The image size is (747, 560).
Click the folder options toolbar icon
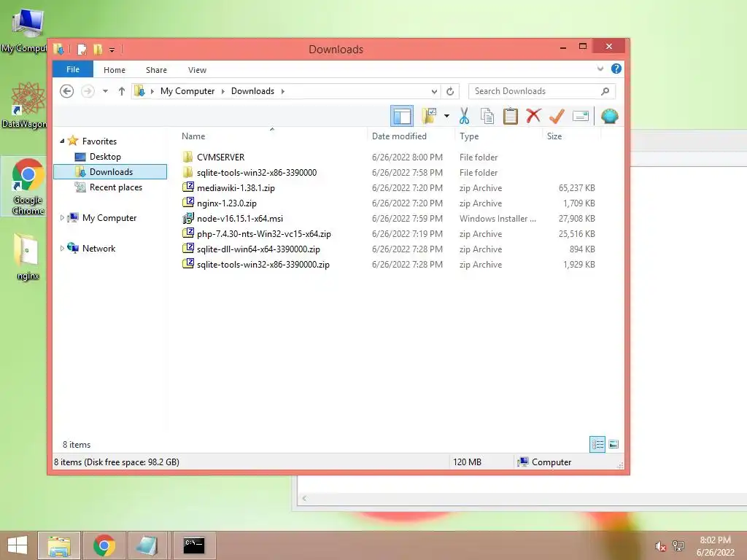coord(429,116)
